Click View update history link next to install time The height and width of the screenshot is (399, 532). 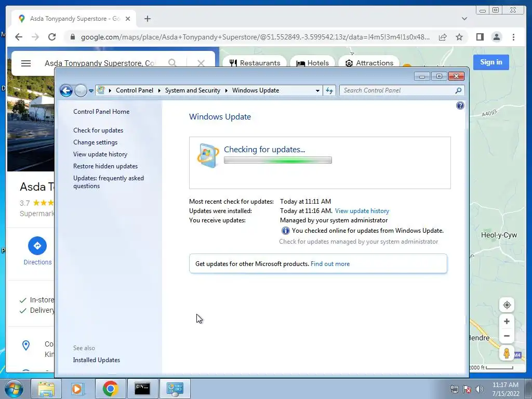click(362, 211)
